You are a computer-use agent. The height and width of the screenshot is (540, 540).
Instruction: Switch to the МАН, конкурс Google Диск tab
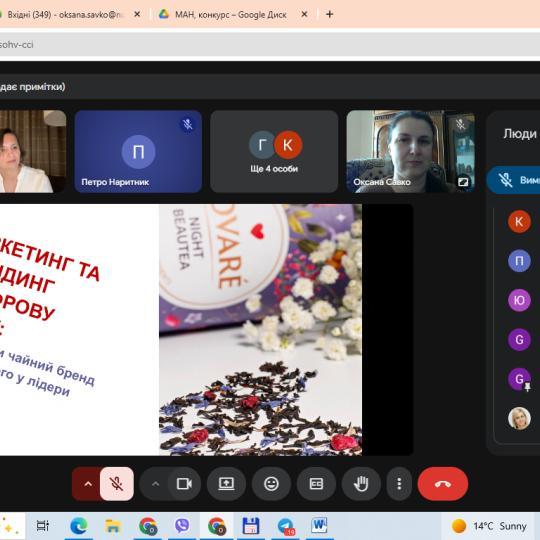[x=231, y=14]
